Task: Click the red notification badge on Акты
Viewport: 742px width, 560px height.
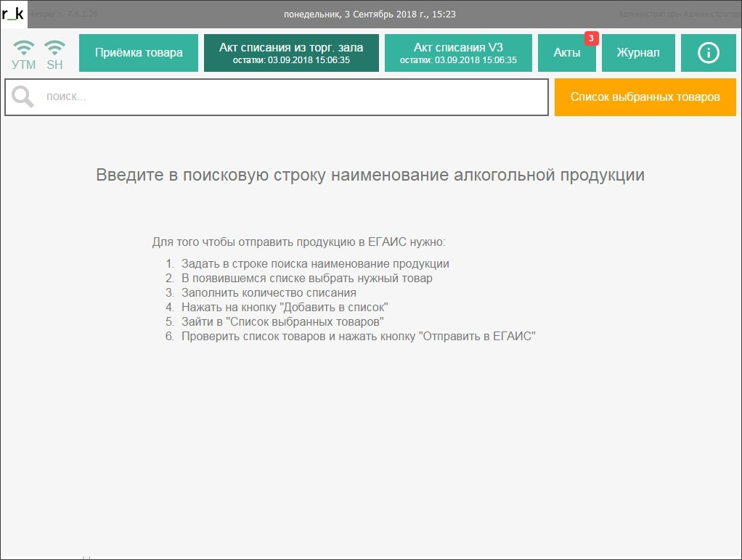Action: coord(590,38)
